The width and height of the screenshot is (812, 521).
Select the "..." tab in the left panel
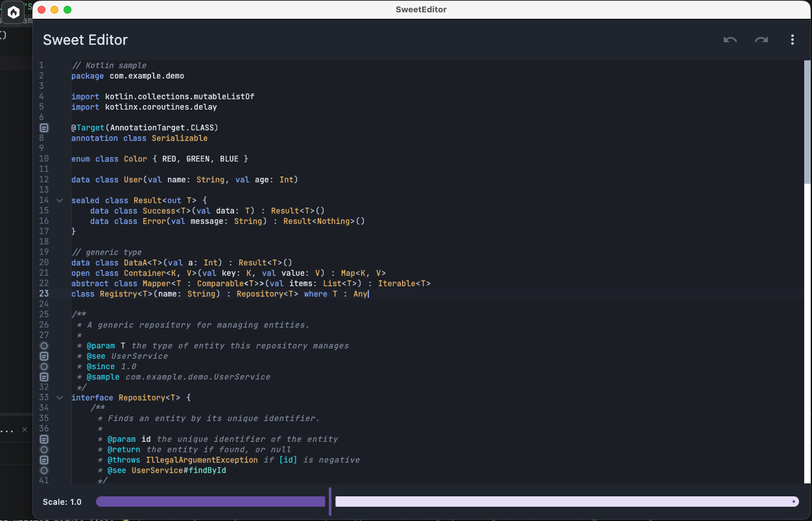8,430
